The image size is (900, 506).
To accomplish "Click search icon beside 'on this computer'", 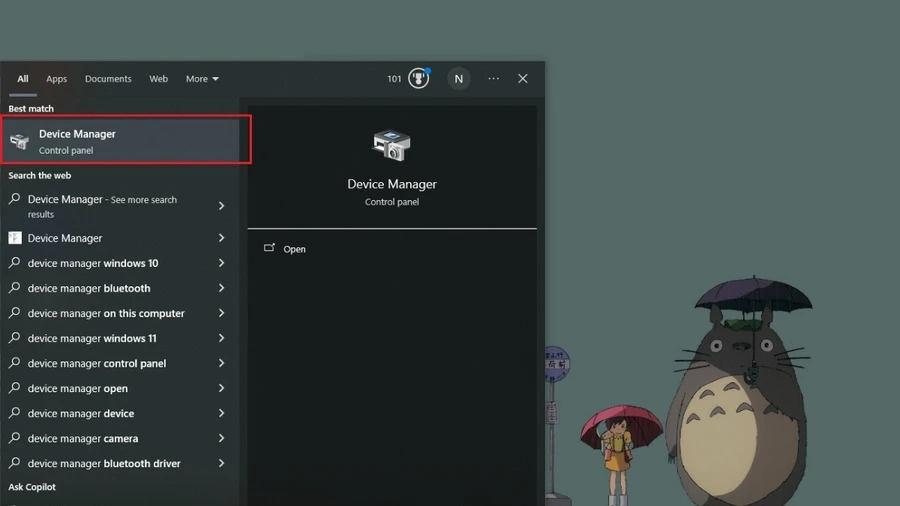I will pyautogui.click(x=14, y=313).
